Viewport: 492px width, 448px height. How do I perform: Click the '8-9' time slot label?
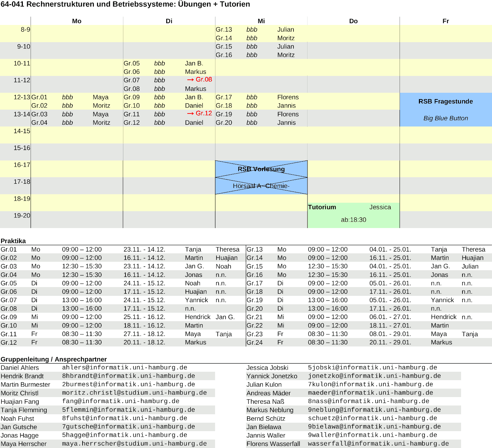click(25, 30)
